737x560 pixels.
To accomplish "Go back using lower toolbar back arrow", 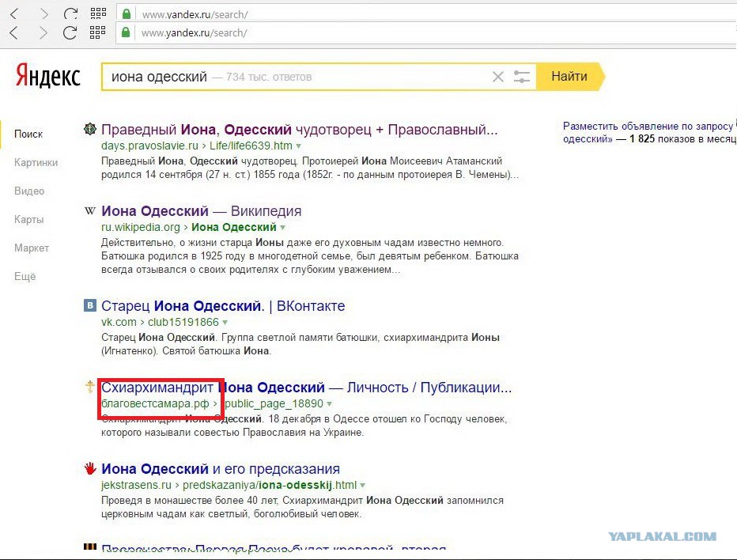I will [x=14, y=32].
